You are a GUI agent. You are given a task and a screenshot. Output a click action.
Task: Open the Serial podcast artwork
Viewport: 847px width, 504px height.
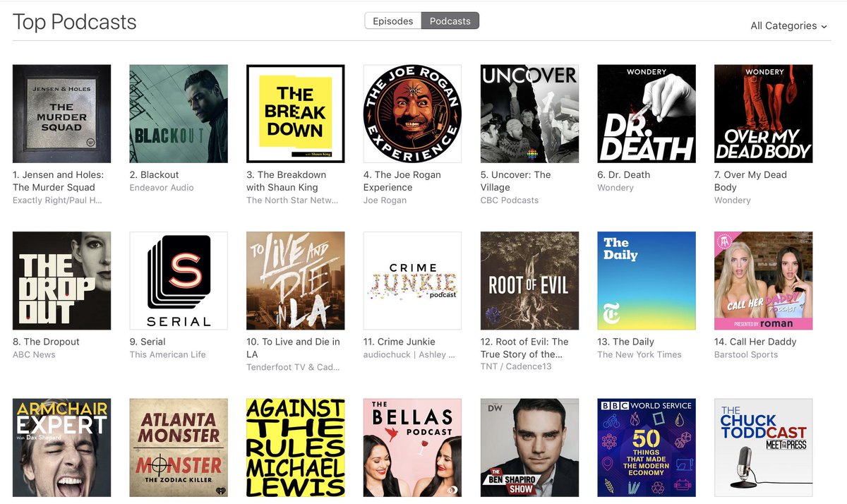coord(179,281)
